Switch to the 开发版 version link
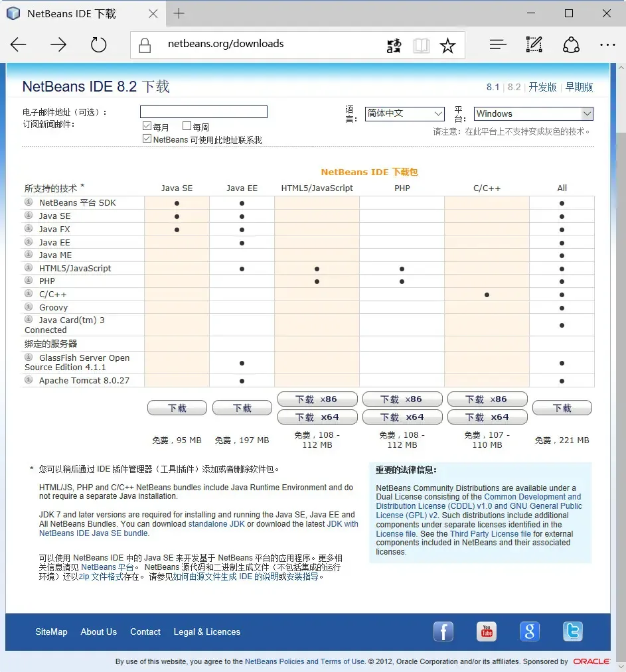The width and height of the screenshot is (626, 672). click(x=542, y=87)
